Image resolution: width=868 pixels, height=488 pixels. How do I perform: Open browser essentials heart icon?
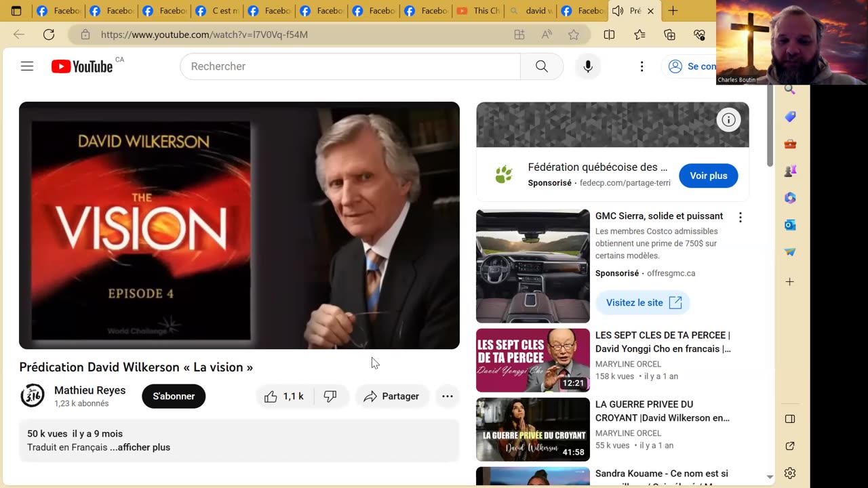[x=700, y=35]
